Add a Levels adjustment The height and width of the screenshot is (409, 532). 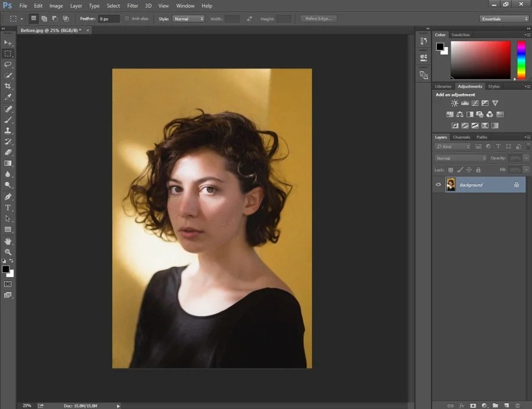click(x=464, y=102)
